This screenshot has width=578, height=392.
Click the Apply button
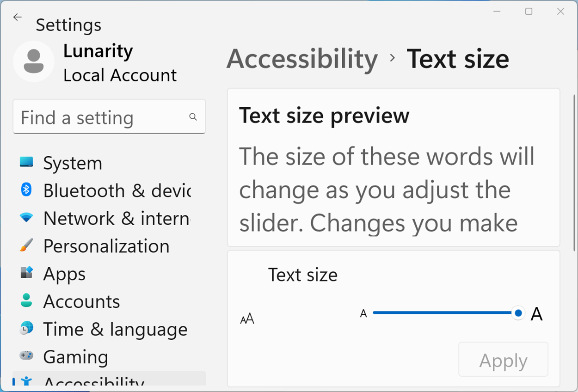pyautogui.click(x=503, y=360)
